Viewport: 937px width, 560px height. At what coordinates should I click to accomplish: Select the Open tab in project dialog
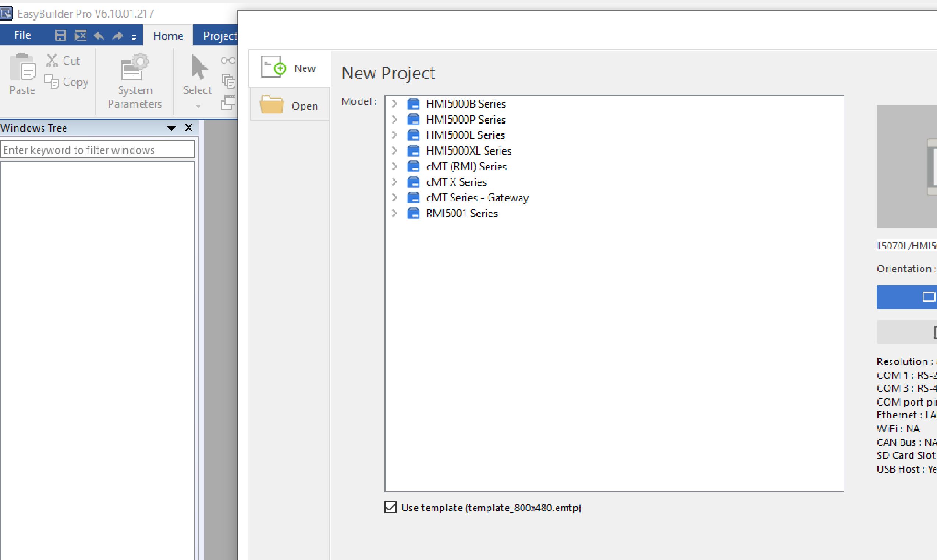[x=290, y=104]
